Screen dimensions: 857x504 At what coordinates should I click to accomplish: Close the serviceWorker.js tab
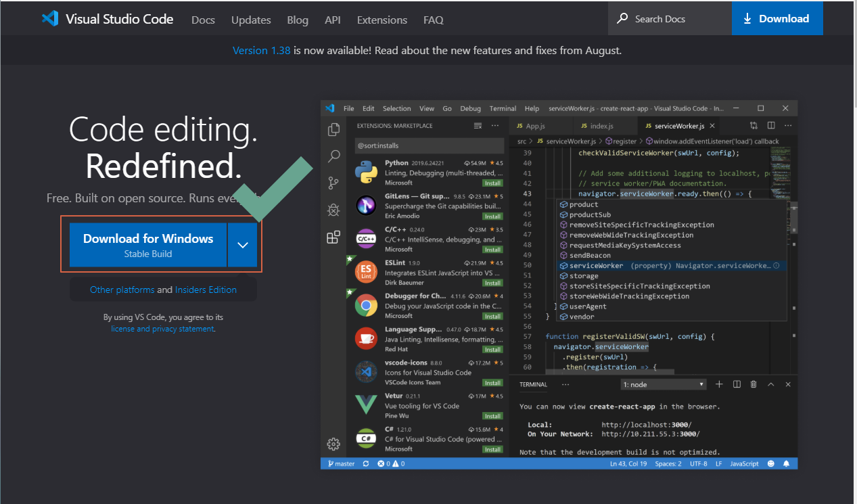(x=712, y=126)
